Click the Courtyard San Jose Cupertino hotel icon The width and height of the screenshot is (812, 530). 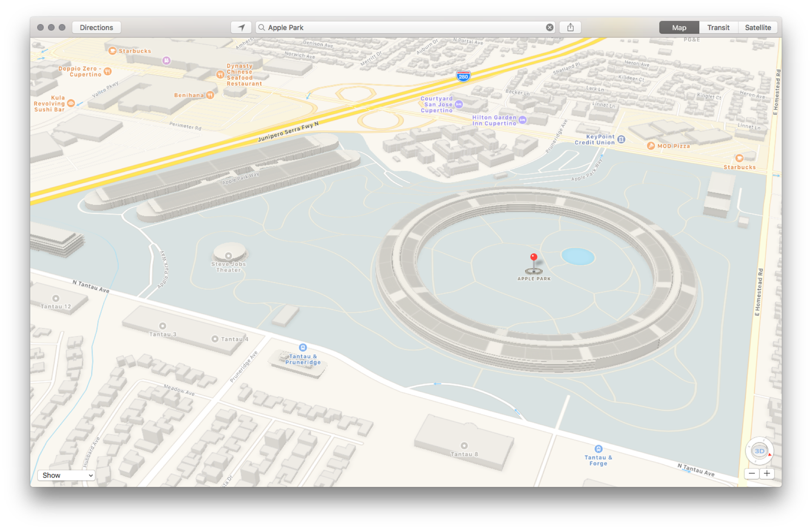[459, 104]
